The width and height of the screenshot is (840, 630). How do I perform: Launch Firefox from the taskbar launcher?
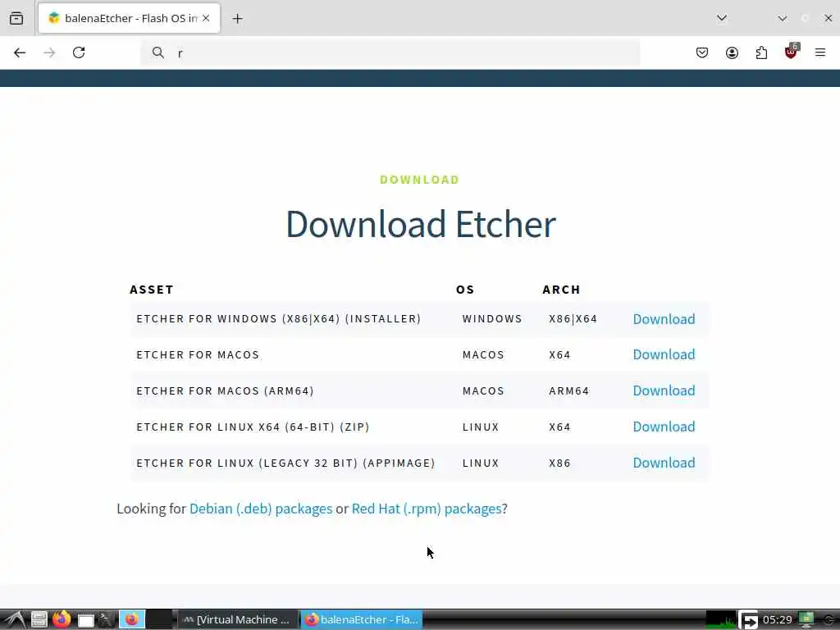tap(62, 619)
